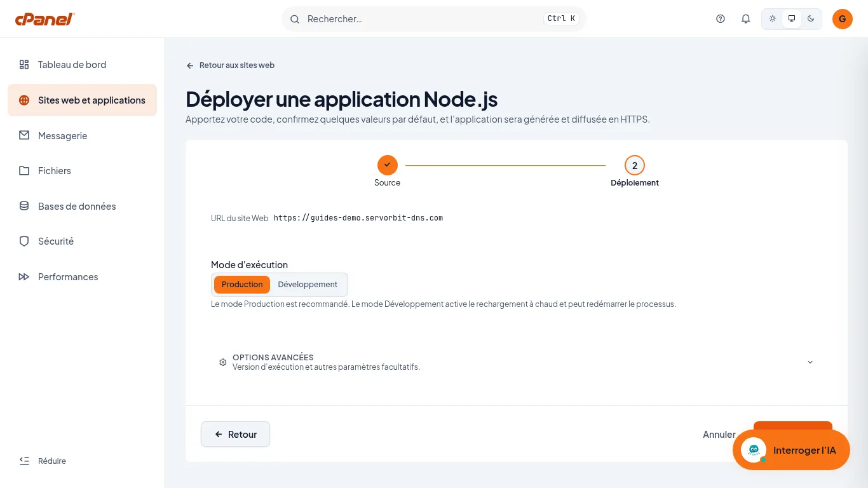Select Production execution mode
The width and height of the screenshot is (868, 488).
click(x=242, y=285)
